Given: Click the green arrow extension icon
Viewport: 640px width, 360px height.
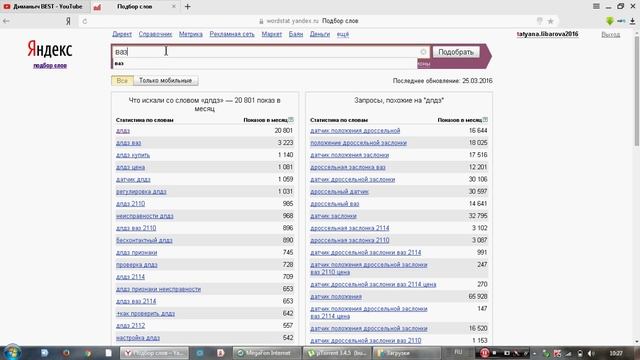Looking at the screenshot, I should pos(610,21).
